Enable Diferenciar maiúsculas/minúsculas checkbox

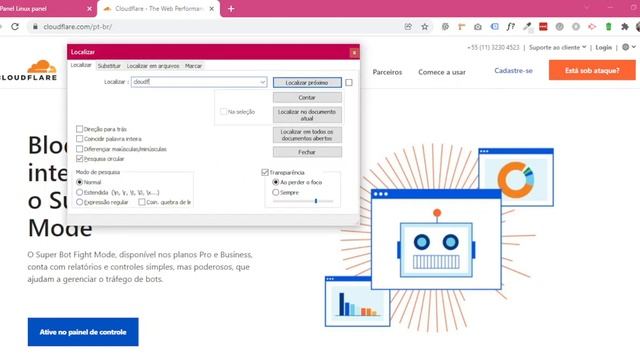tap(80, 149)
